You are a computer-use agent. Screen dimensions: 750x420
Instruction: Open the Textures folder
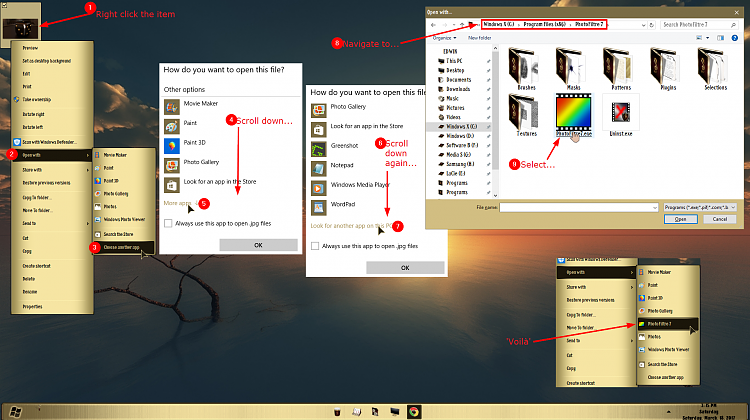pyautogui.click(x=525, y=112)
